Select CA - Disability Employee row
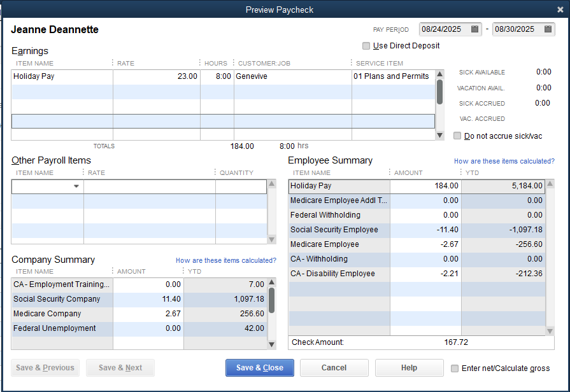This screenshot has height=392, width=570. [417, 274]
